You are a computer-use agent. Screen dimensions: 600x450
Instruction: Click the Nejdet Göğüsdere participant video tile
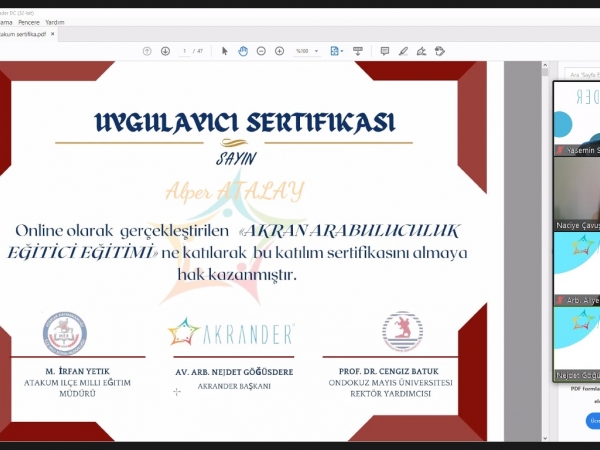click(x=577, y=343)
